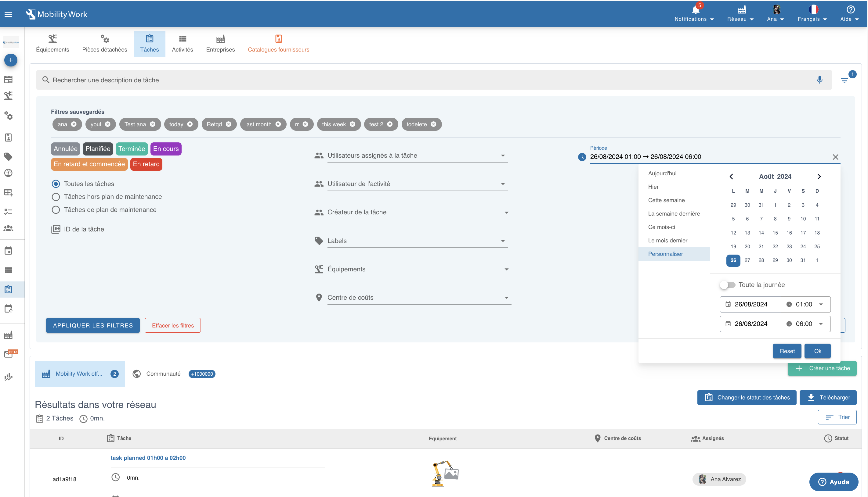Open 'task planned 01h00 a 02h00' link
868x497 pixels.
pyautogui.click(x=148, y=458)
